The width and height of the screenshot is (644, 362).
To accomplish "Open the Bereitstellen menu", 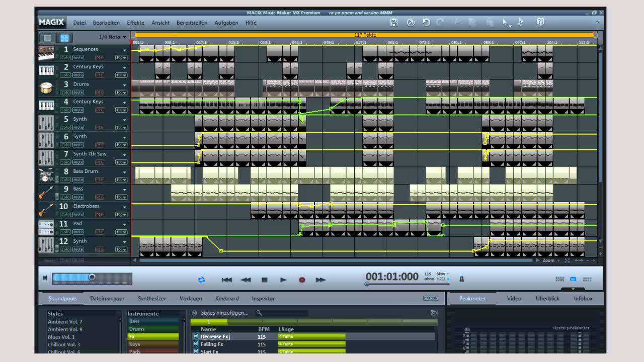I will 192,23.
